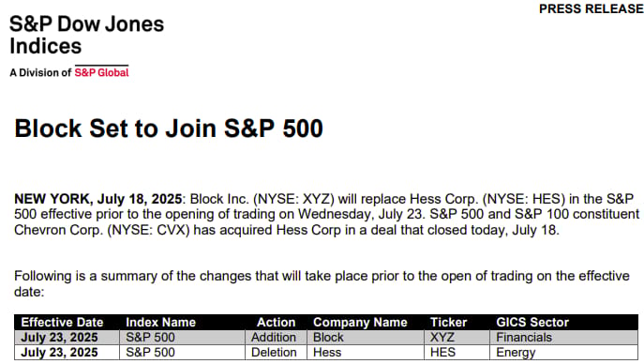Select the Addition cell in the table

pos(274,338)
